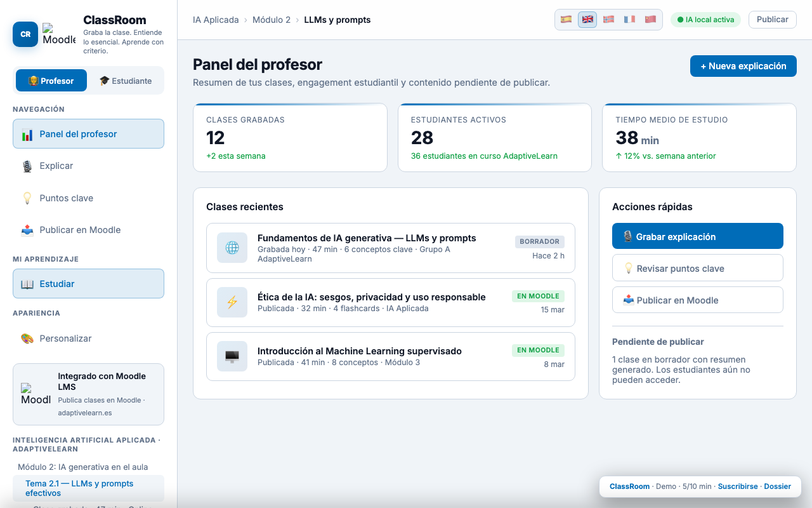
Task: Switch to Estudiante role
Action: tap(126, 81)
